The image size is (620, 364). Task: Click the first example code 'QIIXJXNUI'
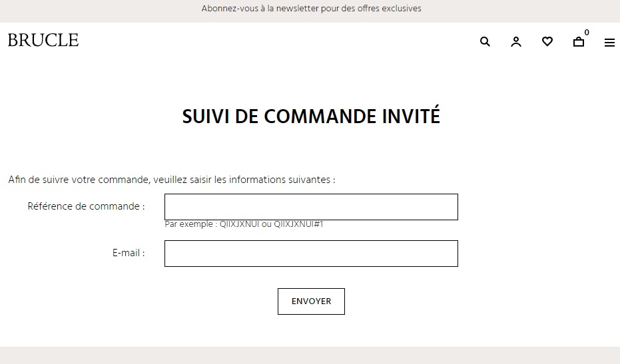(240, 224)
